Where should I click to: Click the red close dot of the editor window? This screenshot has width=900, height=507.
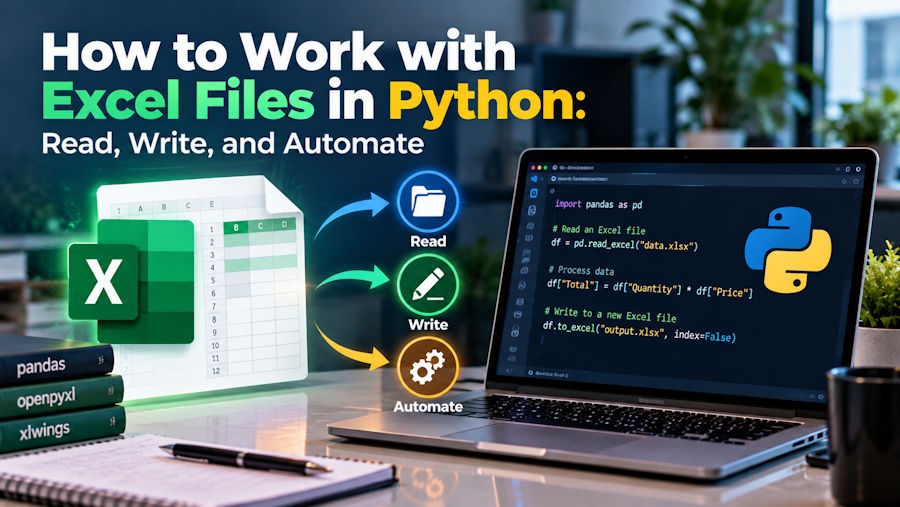pyautogui.click(x=533, y=168)
